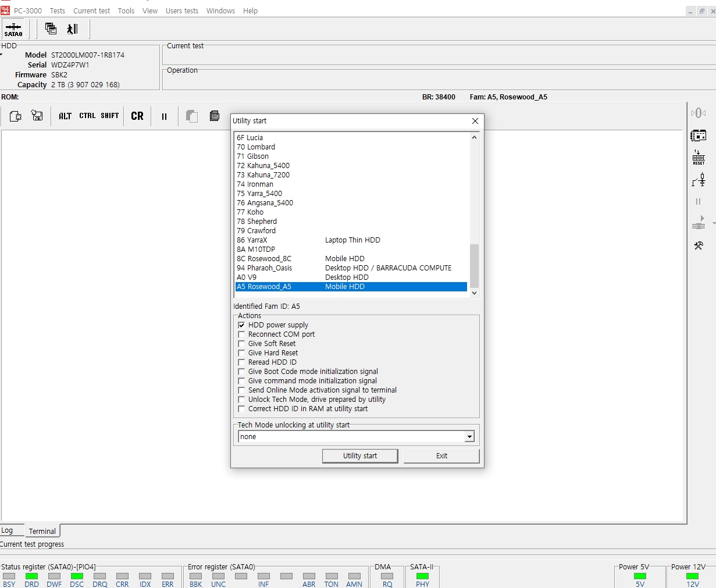This screenshot has height=588, width=716.
Task: Select the SATA0 port button
Action: click(13, 29)
